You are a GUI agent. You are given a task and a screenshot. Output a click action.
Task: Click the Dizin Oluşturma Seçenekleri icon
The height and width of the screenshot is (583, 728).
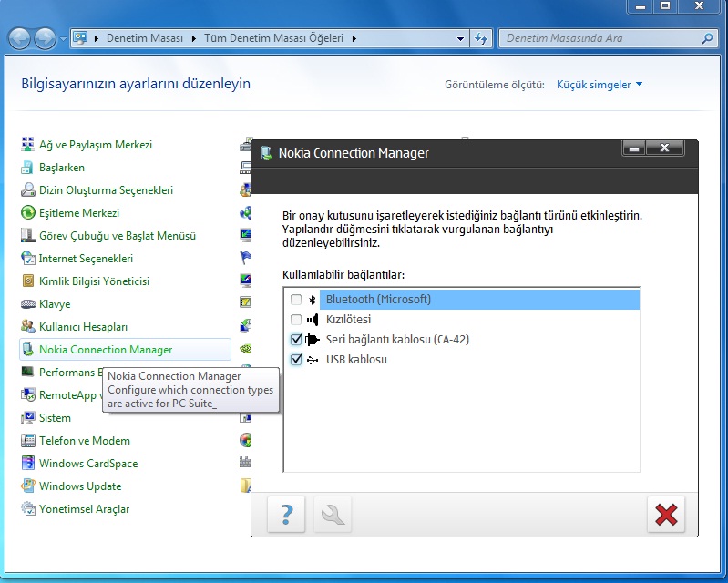point(28,189)
